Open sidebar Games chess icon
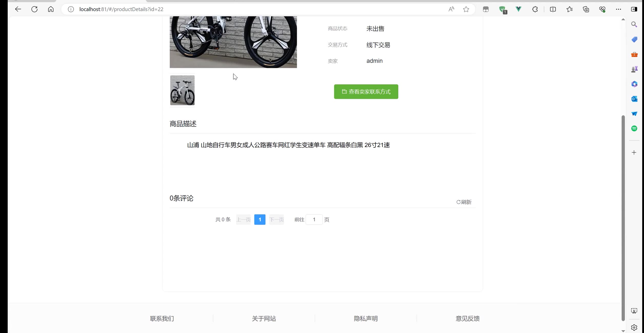 pyautogui.click(x=634, y=69)
